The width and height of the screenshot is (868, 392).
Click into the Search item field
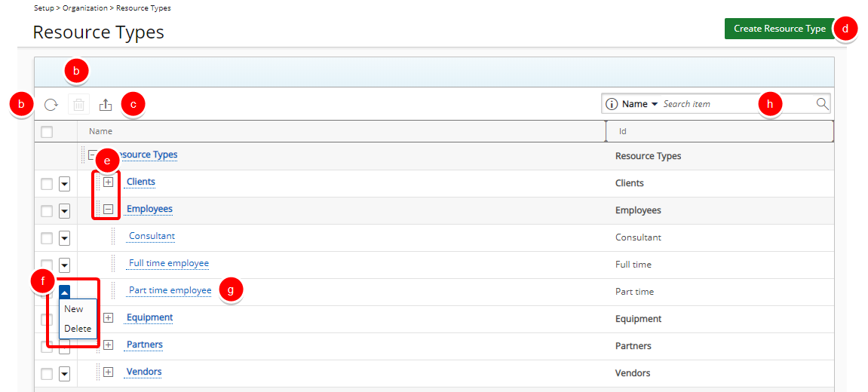pos(736,103)
